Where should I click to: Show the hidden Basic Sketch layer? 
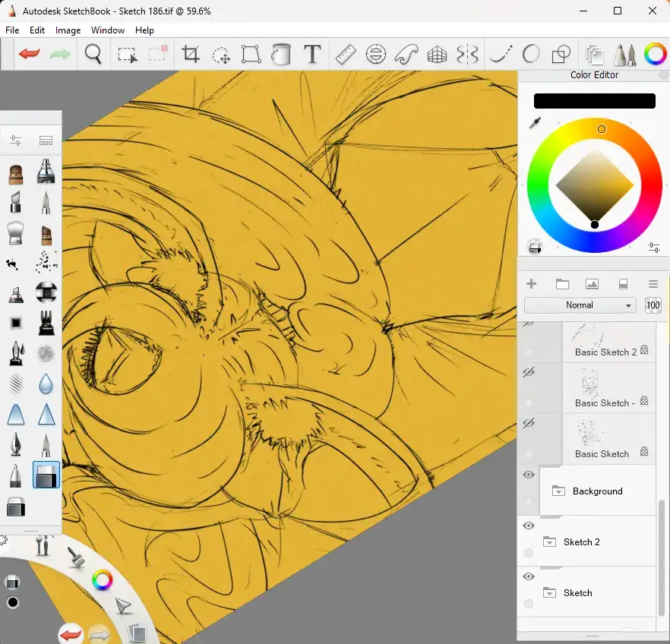tap(529, 423)
